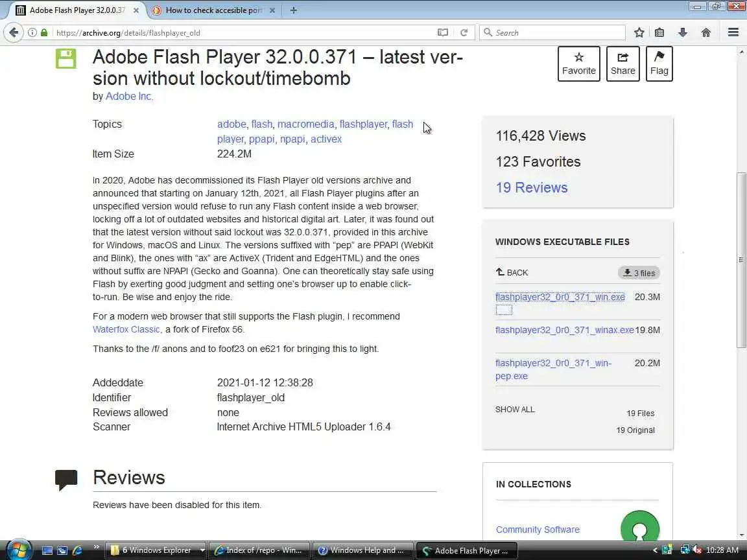
Task: Open the activex topic link
Action: 326,139
